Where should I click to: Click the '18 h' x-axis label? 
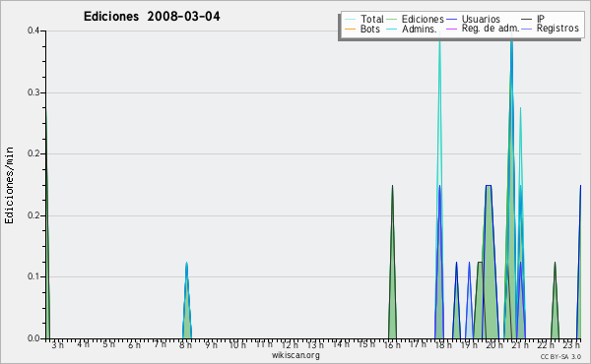pos(443,345)
